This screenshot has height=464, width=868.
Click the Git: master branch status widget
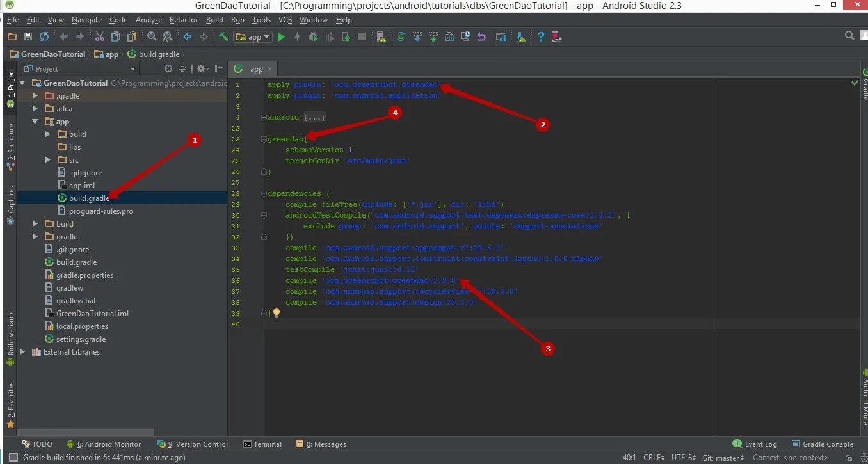coord(723,458)
